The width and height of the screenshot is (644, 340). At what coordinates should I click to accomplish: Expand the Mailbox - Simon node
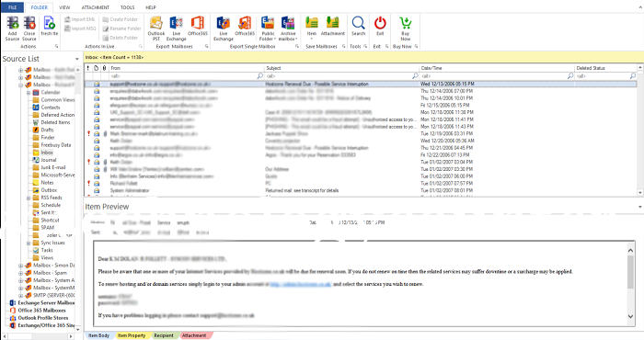tap(20, 266)
